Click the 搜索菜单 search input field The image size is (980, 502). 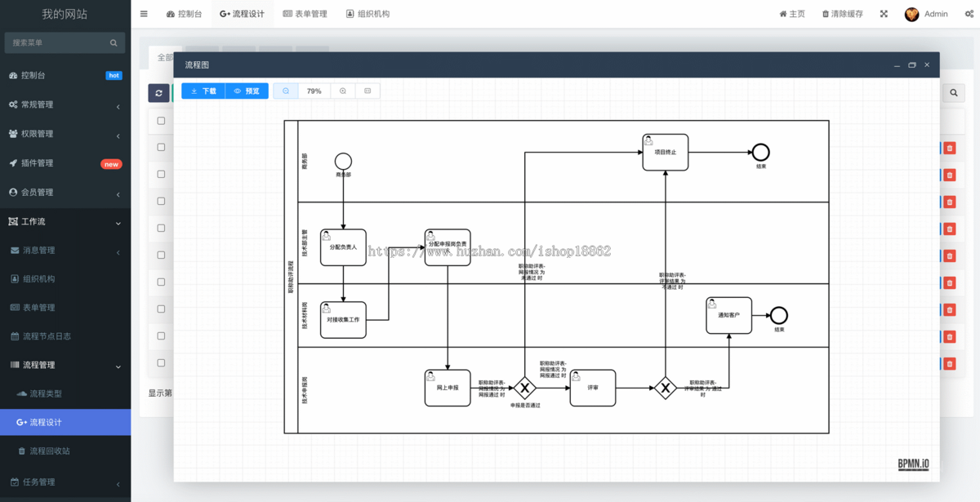[57, 42]
